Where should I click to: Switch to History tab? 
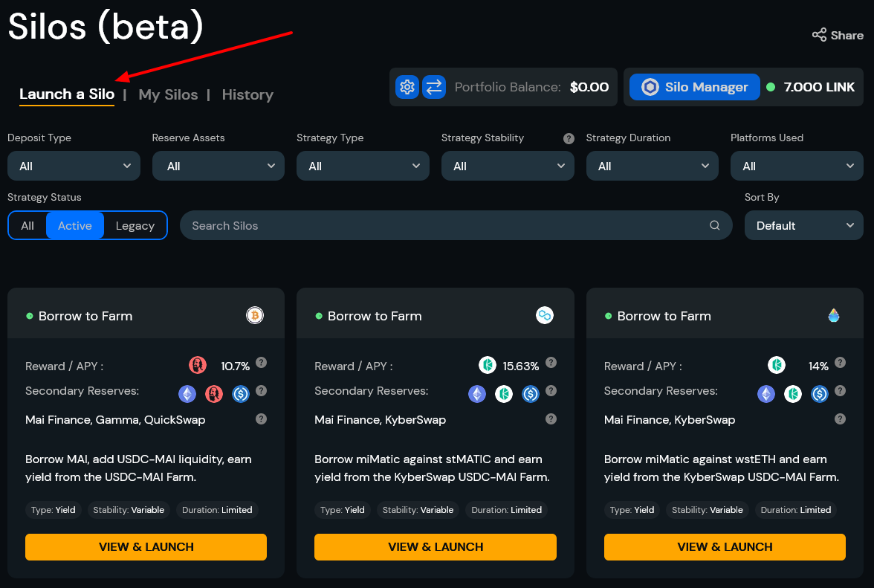coord(247,94)
